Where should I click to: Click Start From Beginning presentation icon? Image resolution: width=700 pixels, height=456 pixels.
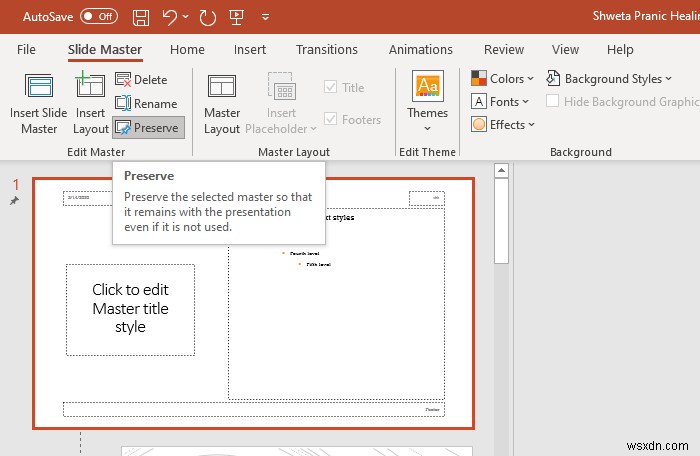point(236,17)
